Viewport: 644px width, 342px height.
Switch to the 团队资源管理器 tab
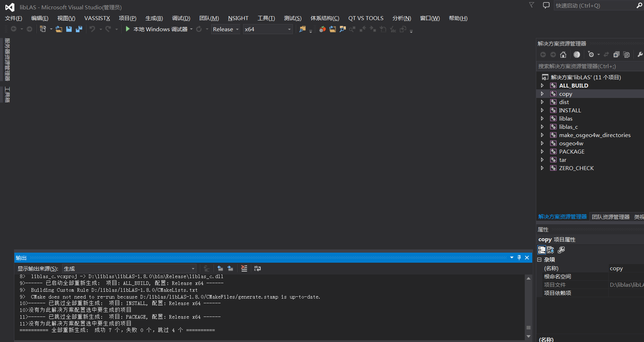click(611, 217)
